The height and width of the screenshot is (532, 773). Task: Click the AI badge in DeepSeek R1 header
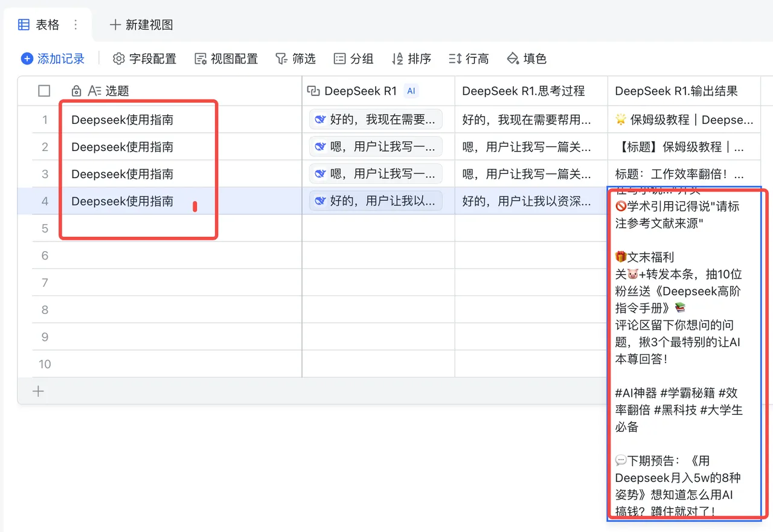click(x=411, y=91)
